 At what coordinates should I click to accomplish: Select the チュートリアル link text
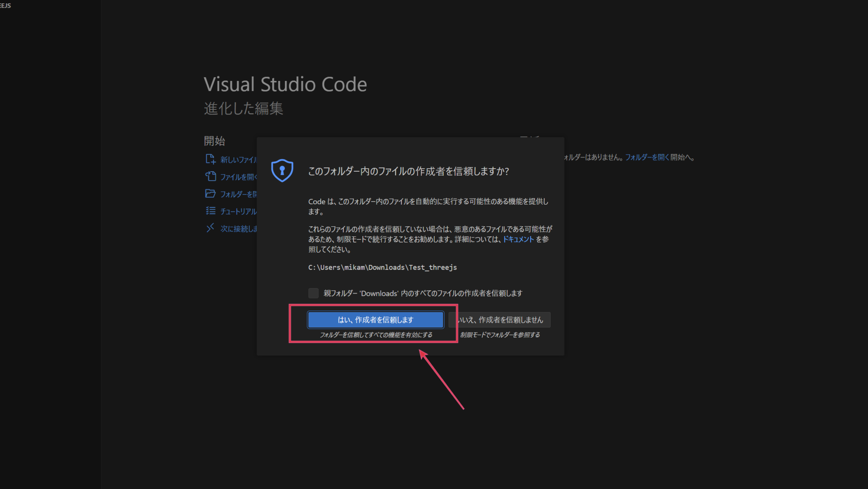(x=238, y=211)
